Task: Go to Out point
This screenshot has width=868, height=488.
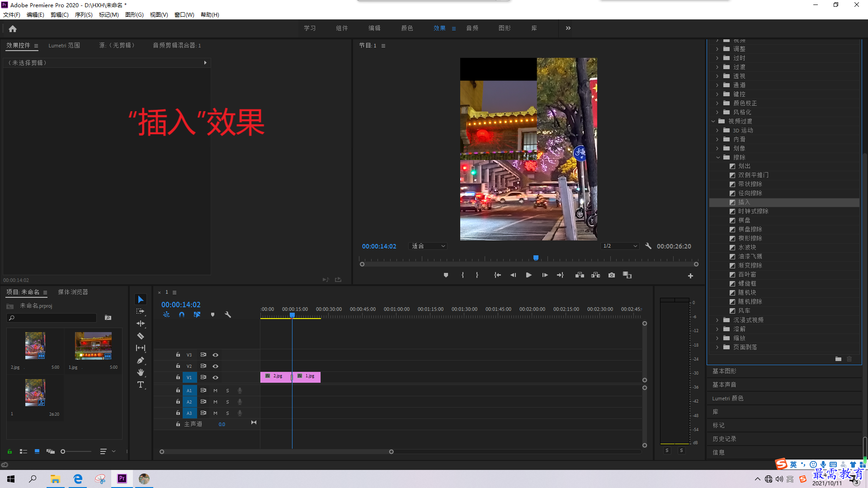Action: 560,275
